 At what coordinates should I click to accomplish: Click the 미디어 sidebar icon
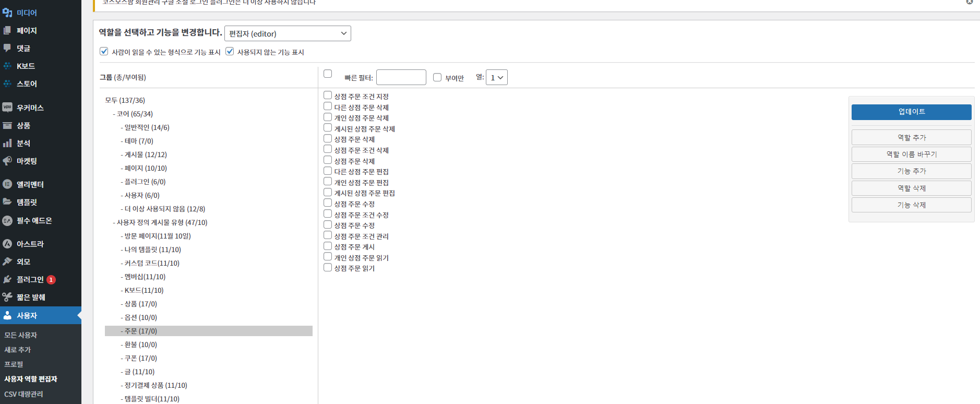(7, 13)
